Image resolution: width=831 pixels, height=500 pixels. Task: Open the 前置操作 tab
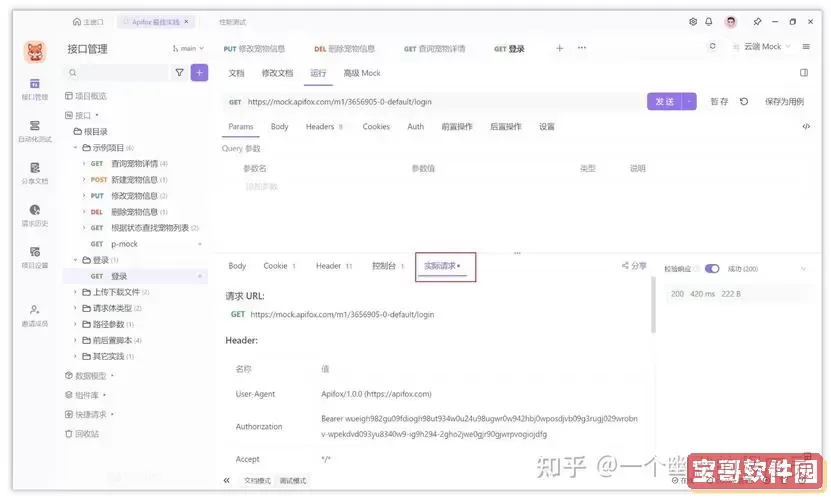coord(457,127)
